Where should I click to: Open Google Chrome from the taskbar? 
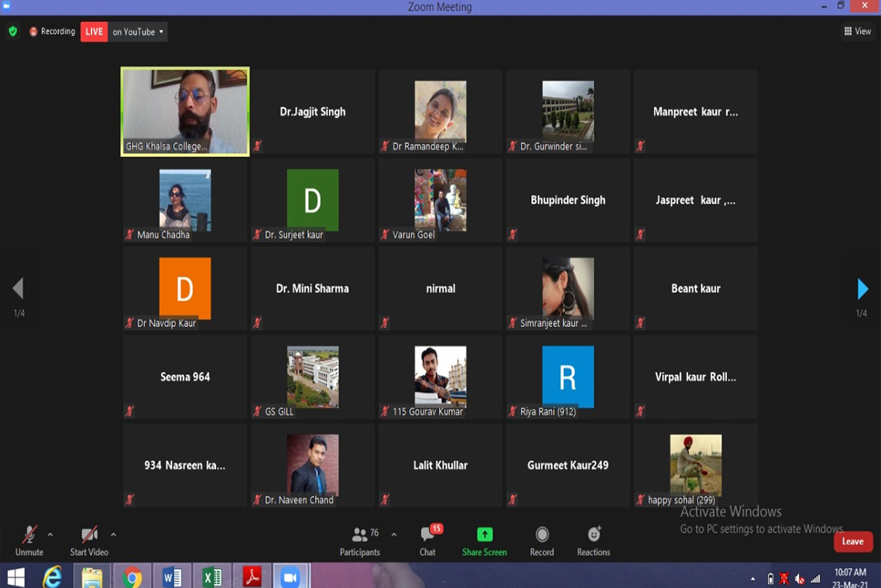tap(132, 577)
